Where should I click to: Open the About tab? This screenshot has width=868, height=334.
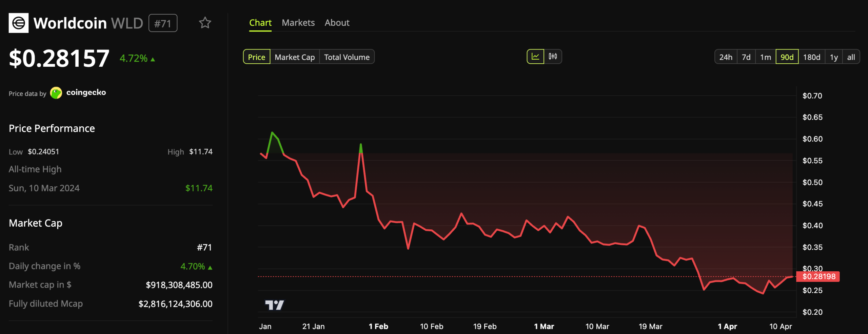click(337, 22)
